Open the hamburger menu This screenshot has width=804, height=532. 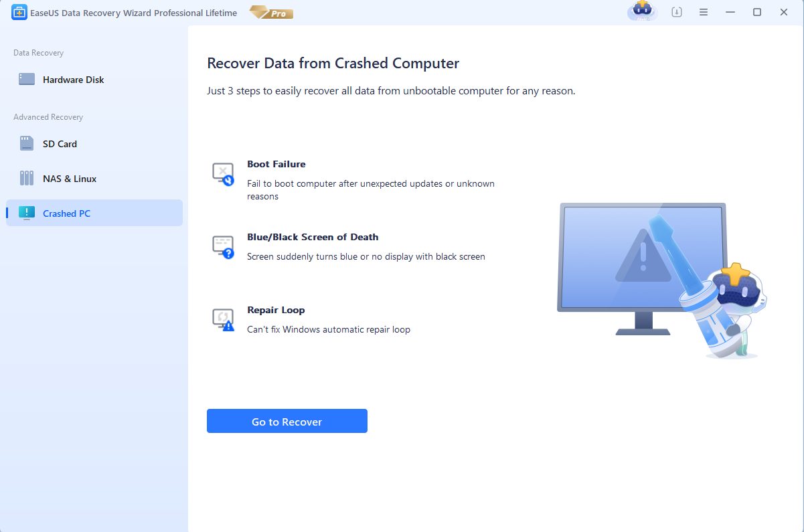point(704,13)
